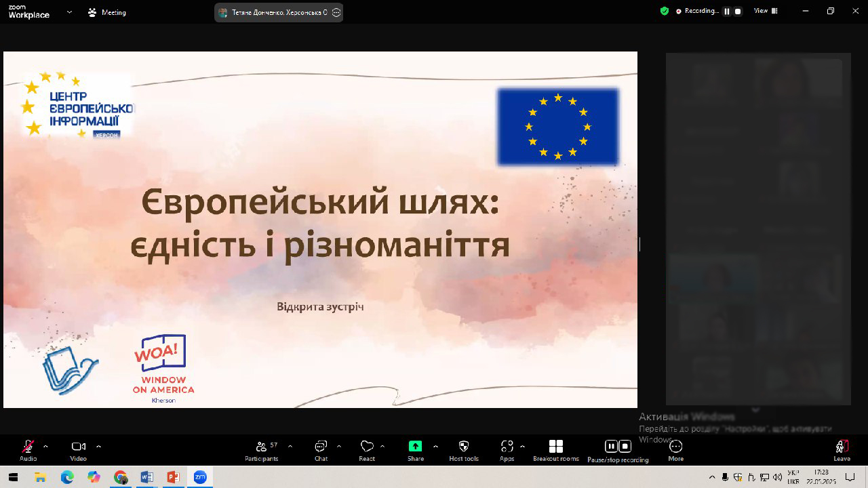Switch the УКР keyboard language indicator

[x=793, y=477]
